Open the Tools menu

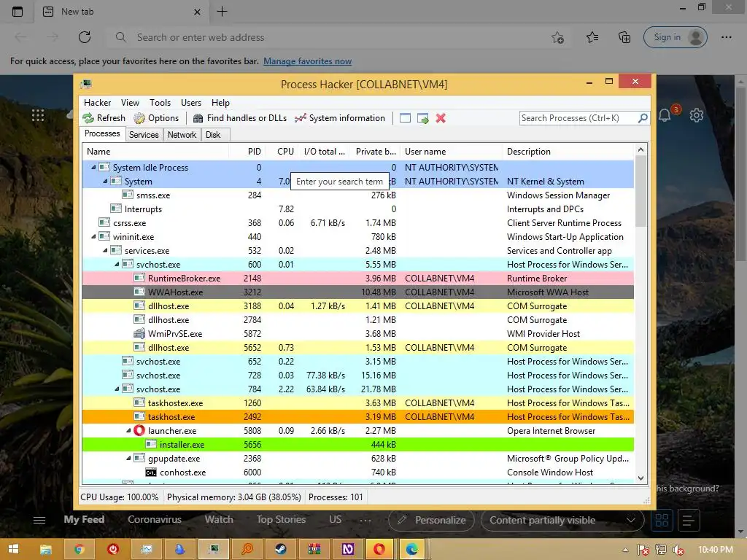pos(160,103)
